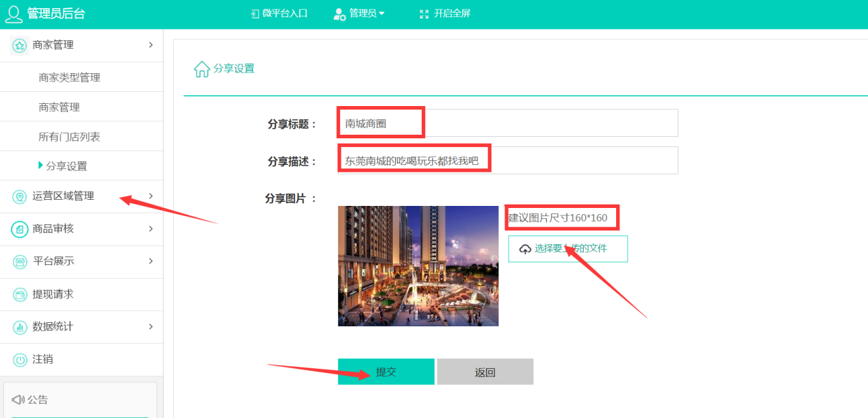The width and height of the screenshot is (868, 418).
Task: Expand the 数据统计 chevron arrow
Action: [x=151, y=327]
